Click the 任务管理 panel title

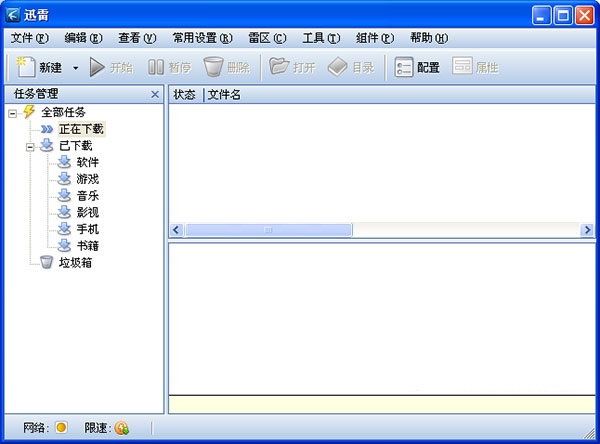(x=36, y=94)
